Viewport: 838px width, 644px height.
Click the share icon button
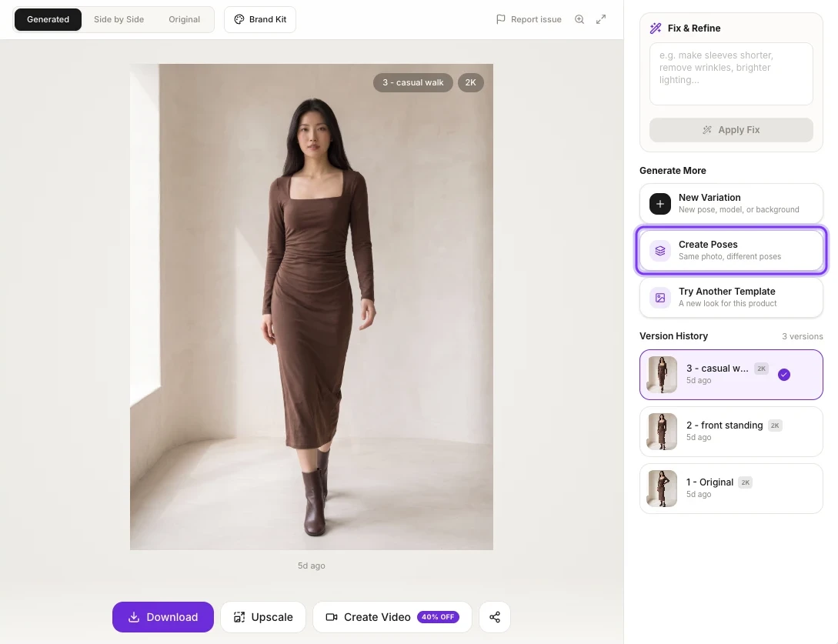[x=495, y=617]
